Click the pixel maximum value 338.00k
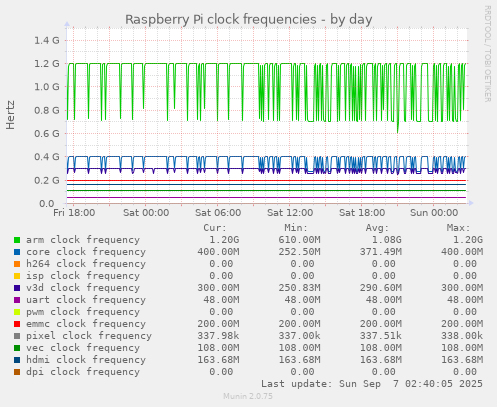 462,336
